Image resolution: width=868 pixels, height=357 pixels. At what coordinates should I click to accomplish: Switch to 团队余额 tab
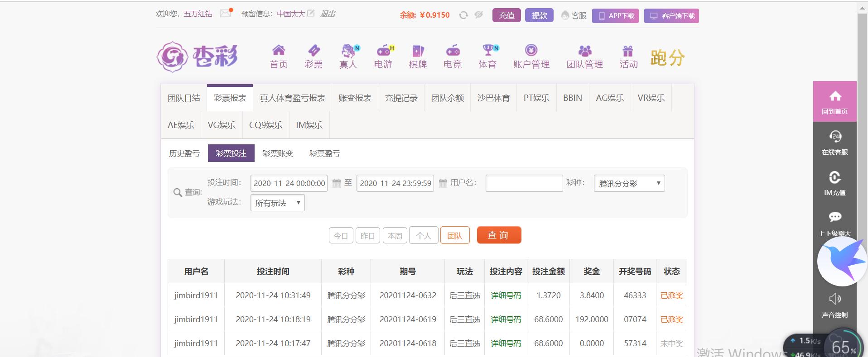[x=447, y=98]
